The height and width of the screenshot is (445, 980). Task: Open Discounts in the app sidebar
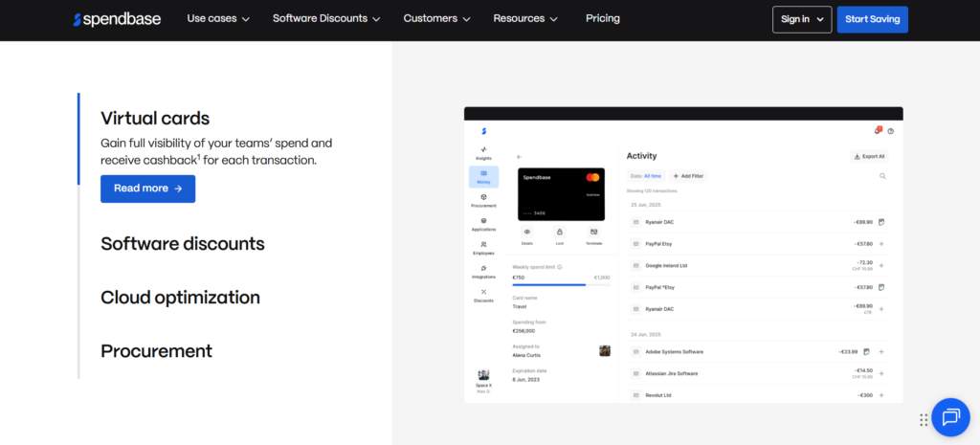tap(483, 295)
